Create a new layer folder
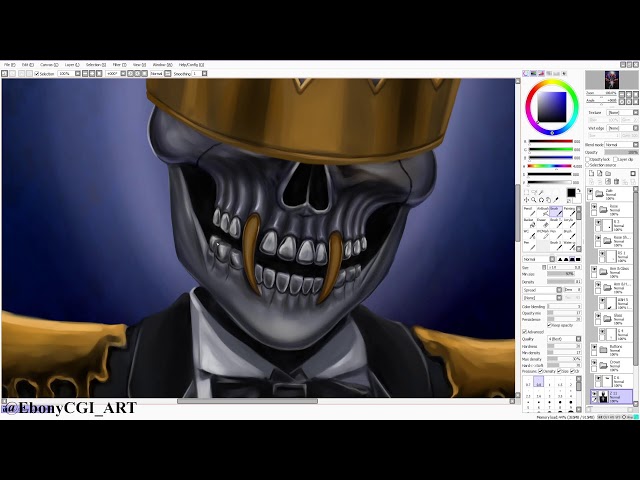The width and height of the screenshot is (640, 480). pyautogui.click(x=608, y=173)
